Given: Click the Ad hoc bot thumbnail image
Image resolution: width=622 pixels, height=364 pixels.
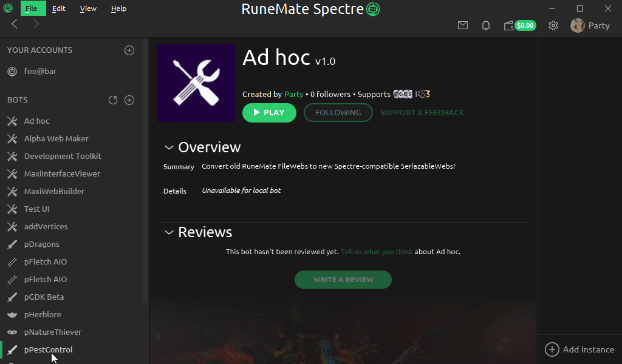Looking at the screenshot, I should pyautogui.click(x=196, y=83).
